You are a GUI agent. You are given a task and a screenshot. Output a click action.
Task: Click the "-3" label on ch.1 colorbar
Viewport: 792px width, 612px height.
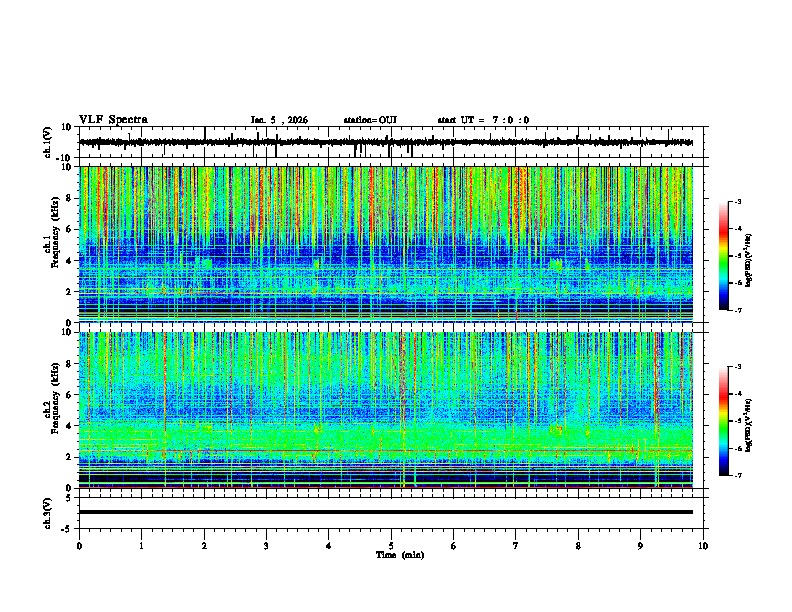pyautogui.click(x=737, y=202)
